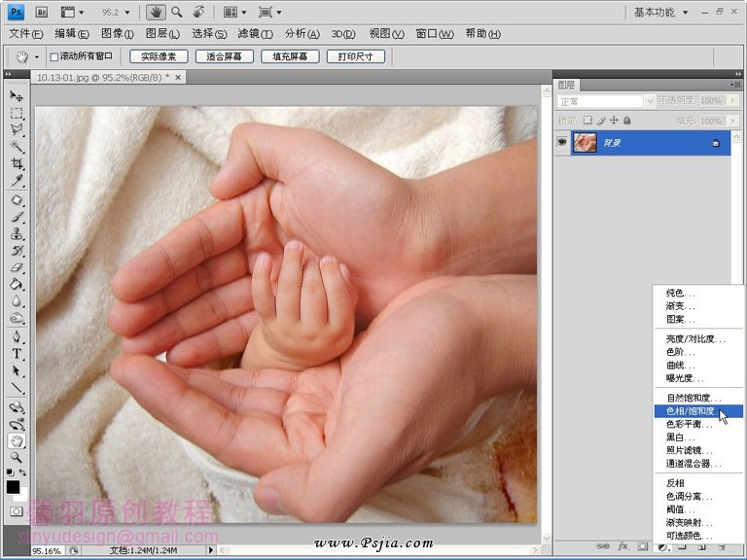Select the 背景 layer thumbnail
Image resolution: width=747 pixels, height=560 pixels.
coord(586,143)
